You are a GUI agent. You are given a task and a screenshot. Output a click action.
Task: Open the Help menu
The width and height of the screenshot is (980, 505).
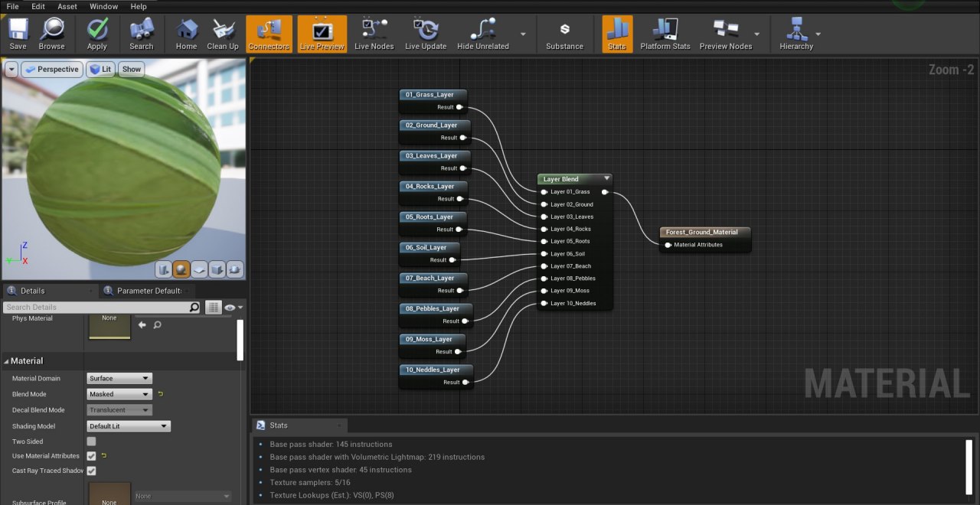coord(139,6)
